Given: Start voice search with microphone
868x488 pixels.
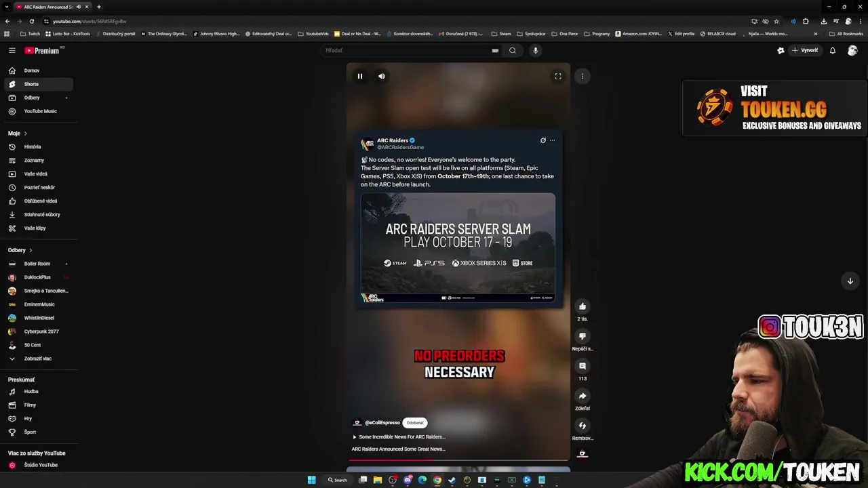Looking at the screenshot, I should pyautogui.click(x=536, y=50).
